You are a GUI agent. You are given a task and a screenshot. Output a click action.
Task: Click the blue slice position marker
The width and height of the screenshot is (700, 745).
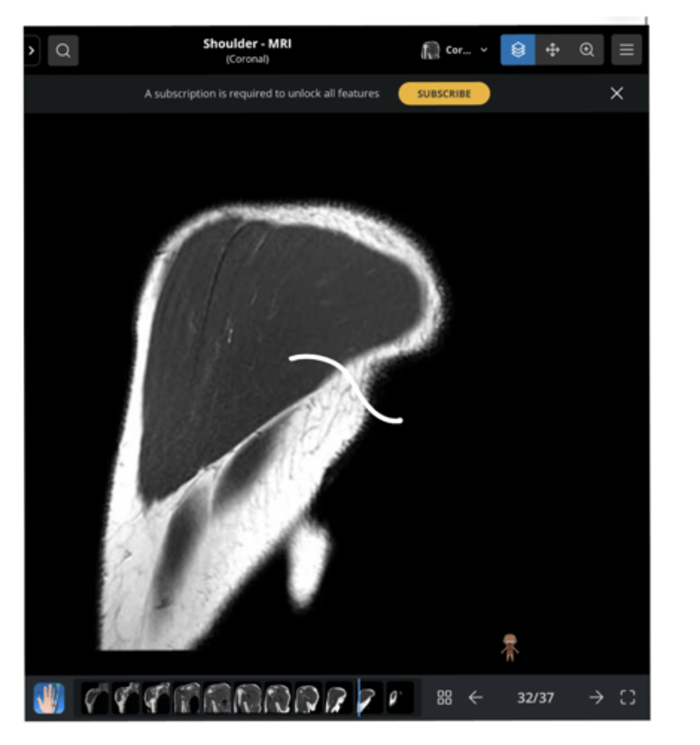[x=359, y=698]
